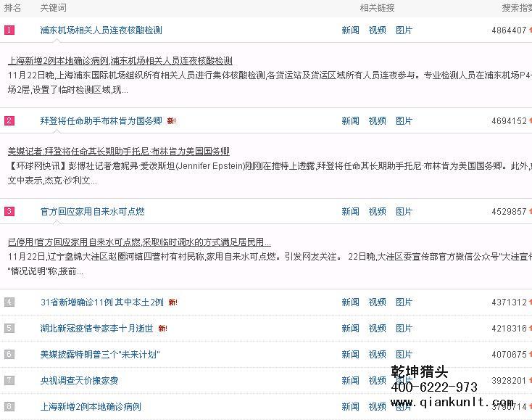Open keyword 官方回应家用自来水可点燃
This screenshot has height=420, width=532.
click(92, 212)
